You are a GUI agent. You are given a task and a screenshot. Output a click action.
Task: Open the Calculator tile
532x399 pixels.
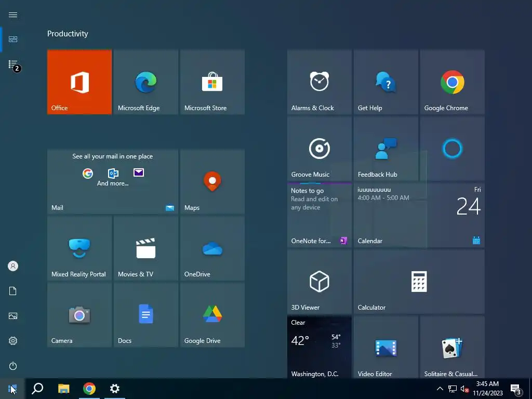(419, 281)
